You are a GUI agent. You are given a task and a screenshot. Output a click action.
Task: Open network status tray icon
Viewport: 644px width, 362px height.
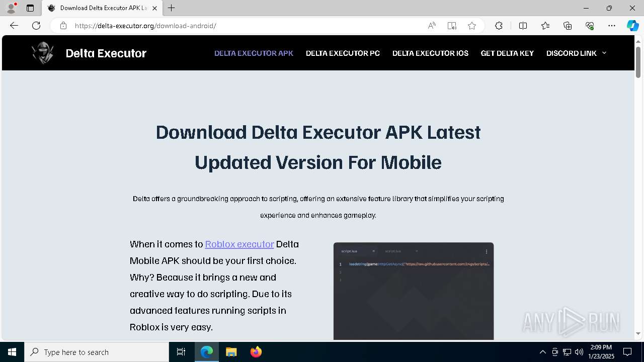pyautogui.click(x=567, y=352)
